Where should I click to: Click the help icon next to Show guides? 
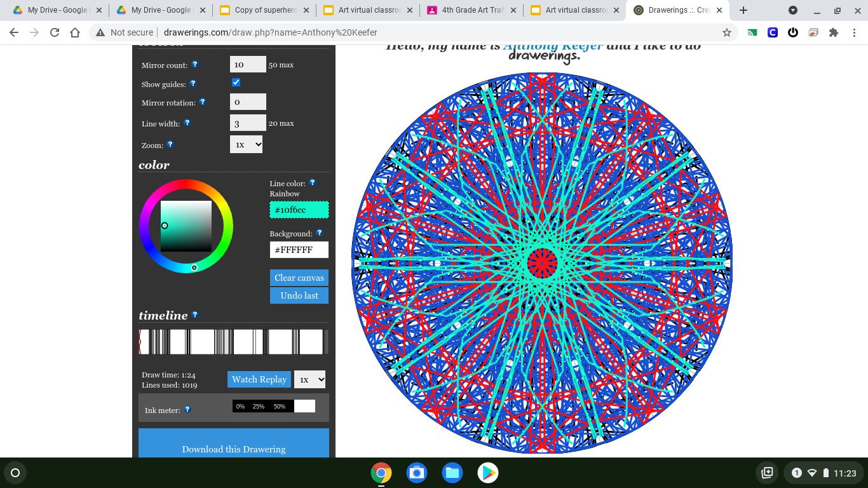193,83
